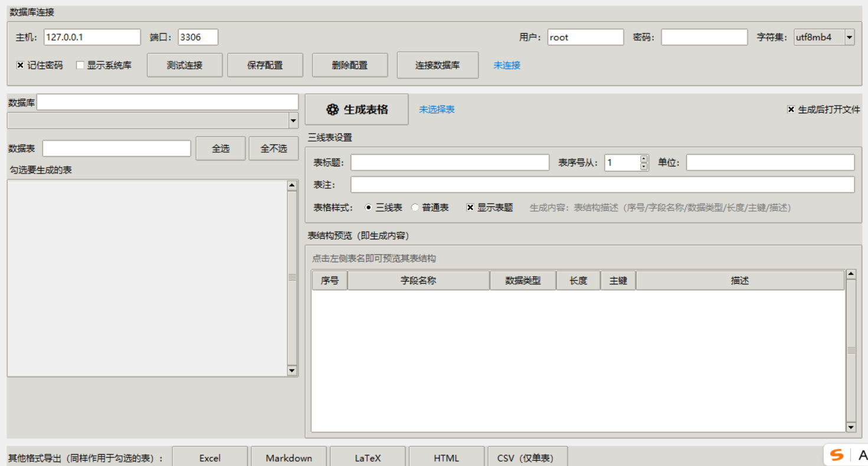Image resolution: width=868 pixels, height=466 pixels.
Task: Decrease the 表序号从 spinner value
Action: click(x=644, y=166)
